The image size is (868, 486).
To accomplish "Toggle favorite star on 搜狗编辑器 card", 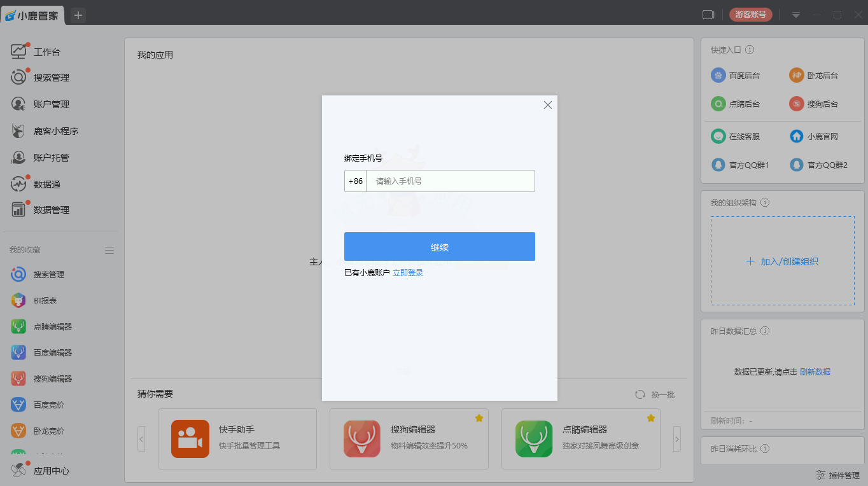I will 479,418.
